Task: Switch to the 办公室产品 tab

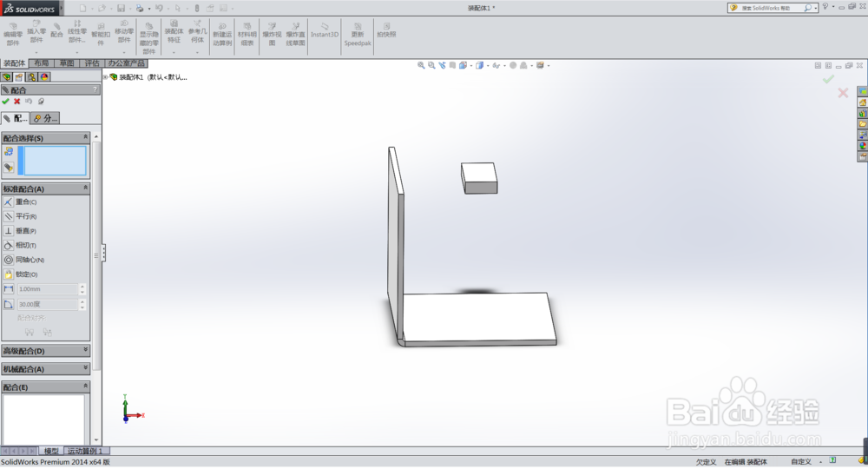Action: 126,63
